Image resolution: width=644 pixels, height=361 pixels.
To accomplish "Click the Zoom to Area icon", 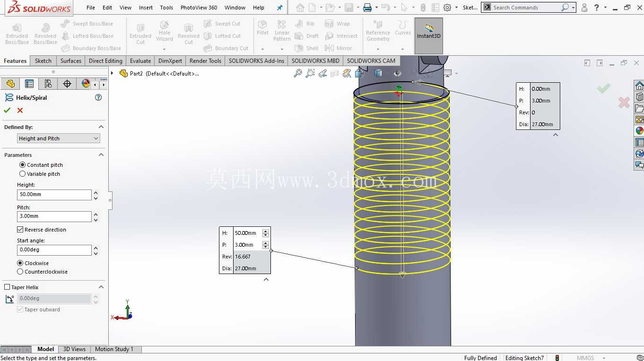I will [x=310, y=73].
